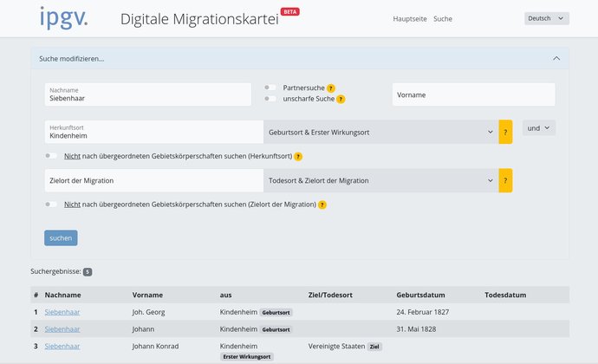This screenshot has height=364, width=598.
Task: Click the Geburtsdatum column header
Action: click(x=420, y=295)
